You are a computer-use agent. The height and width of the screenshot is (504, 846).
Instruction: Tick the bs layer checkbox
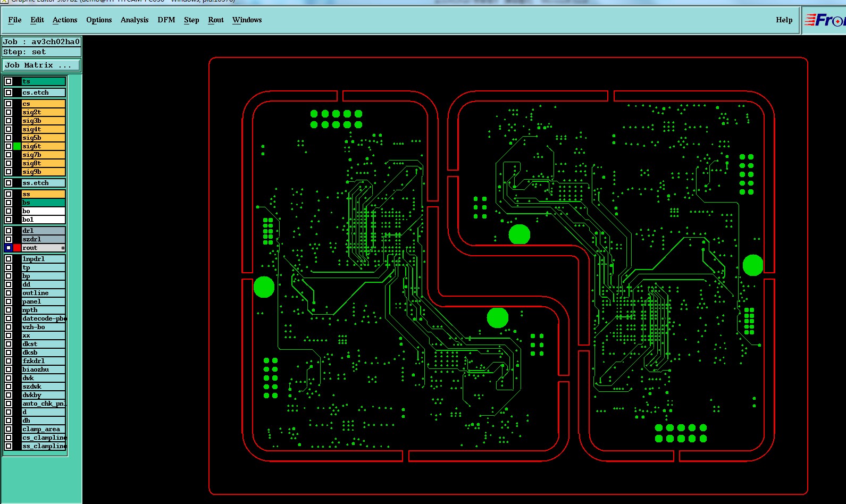(9, 203)
